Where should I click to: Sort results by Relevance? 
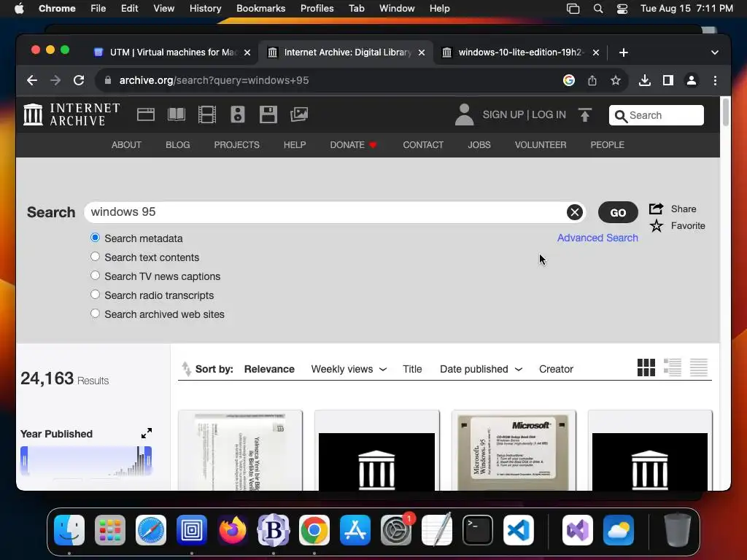pyautogui.click(x=269, y=369)
